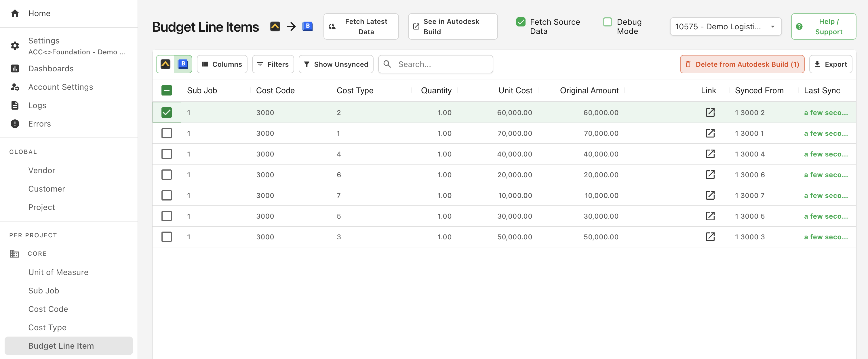Sort by the Cost Code column header
Image resolution: width=868 pixels, height=359 pixels.
tap(275, 90)
